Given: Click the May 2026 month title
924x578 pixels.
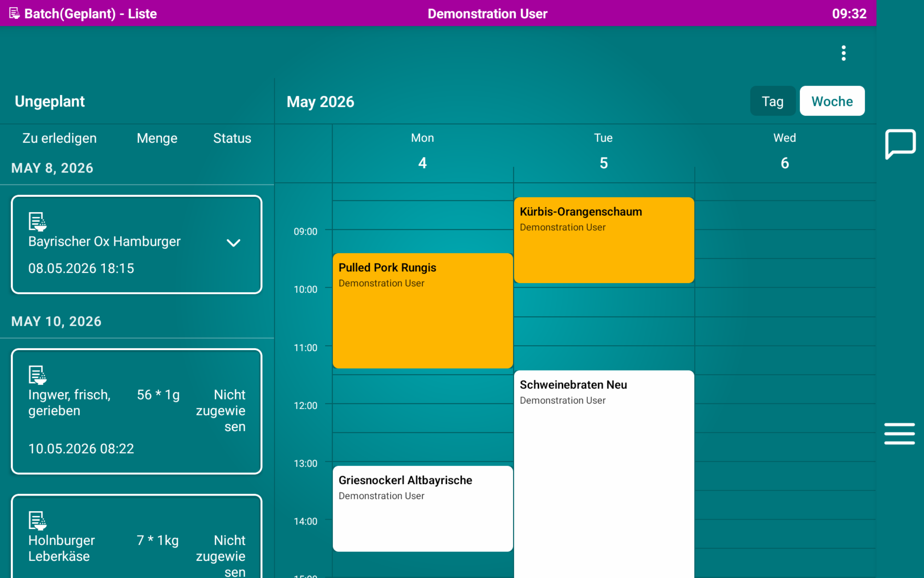Looking at the screenshot, I should (321, 102).
